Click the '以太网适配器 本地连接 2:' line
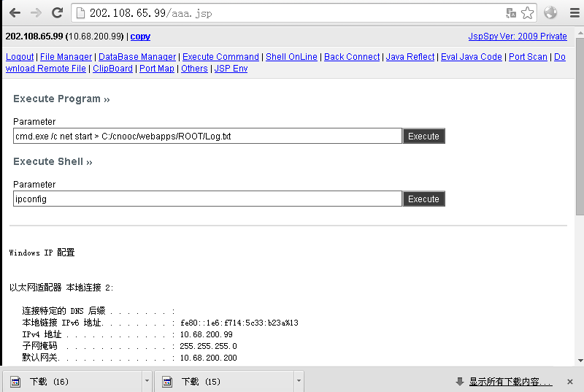The width and height of the screenshot is (584, 392). click(61, 288)
